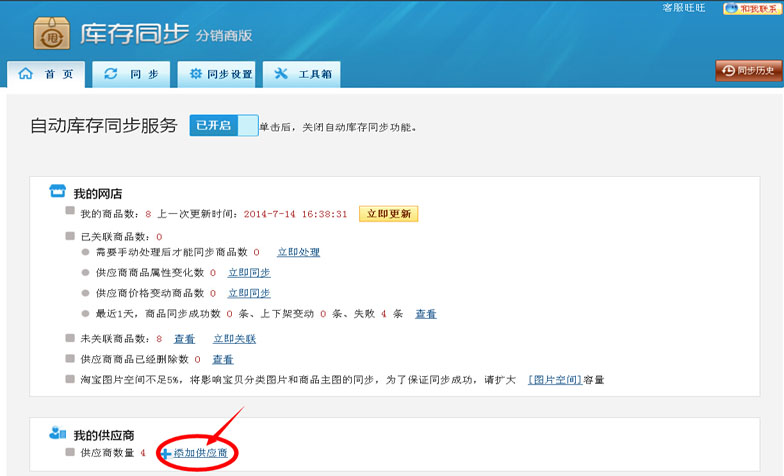Open the 同步设置 tab
Image resolution: width=784 pixels, height=476 pixels.
coord(216,74)
